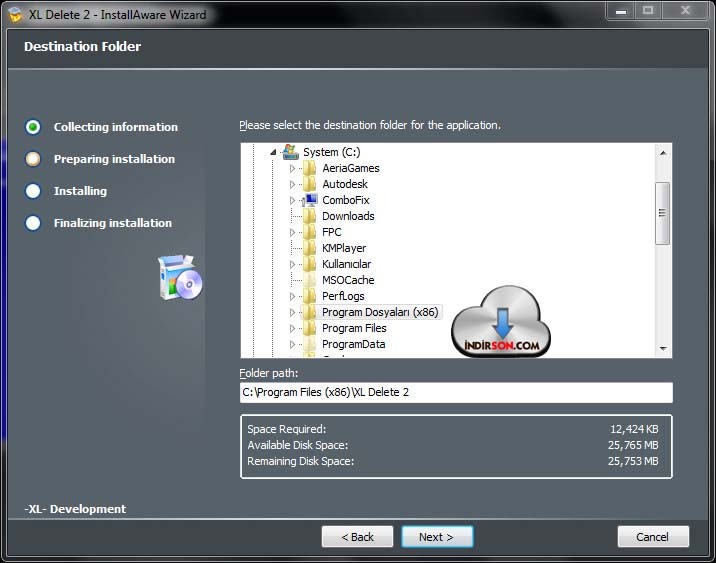Select Program Dosyaları (x86) folder

pos(380,312)
